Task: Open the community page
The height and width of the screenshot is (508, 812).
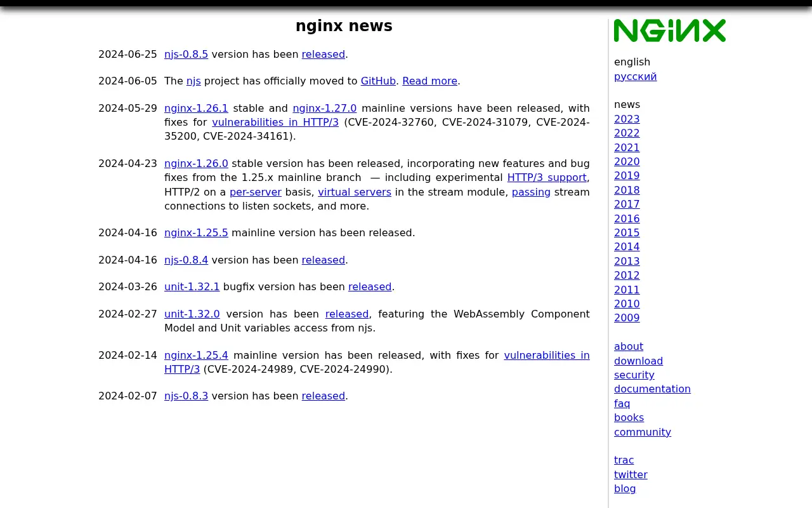Action: tap(642, 432)
